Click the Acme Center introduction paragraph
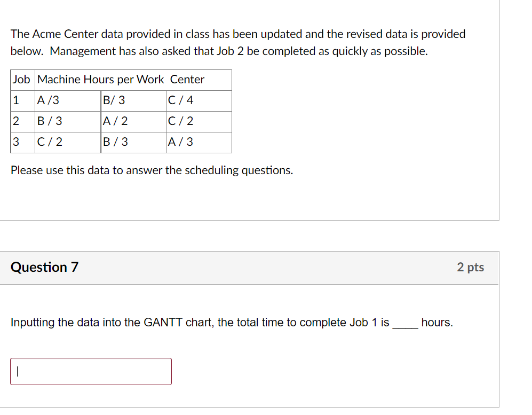This screenshot has height=415, width=532. pos(238,42)
